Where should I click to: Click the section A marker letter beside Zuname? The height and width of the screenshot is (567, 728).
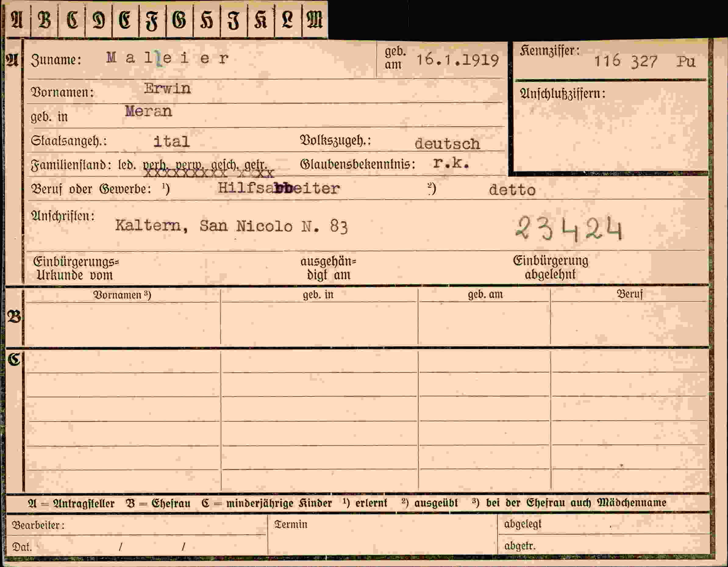click(x=12, y=60)
